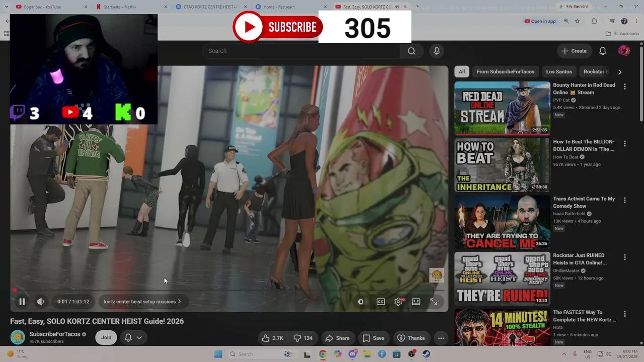Open the options menu for the Billion-Dollar Demon video
644x362 pixels.
625,143
